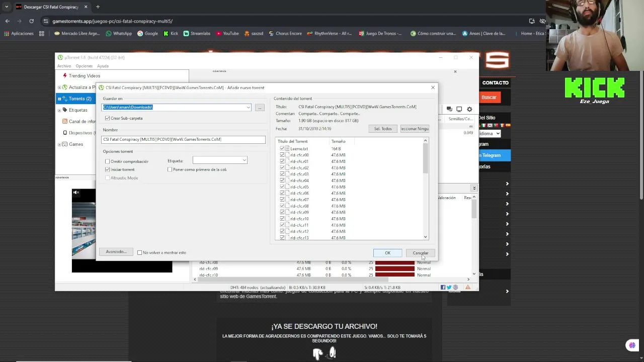Click the Facebook icon in µTorrent status bar

click(x=443, y=288)
